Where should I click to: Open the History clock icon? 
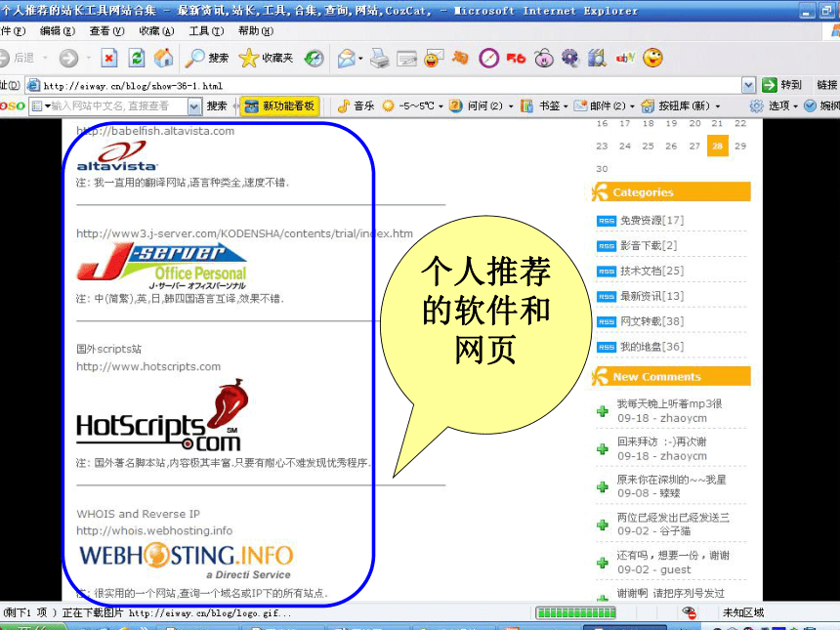314,58
